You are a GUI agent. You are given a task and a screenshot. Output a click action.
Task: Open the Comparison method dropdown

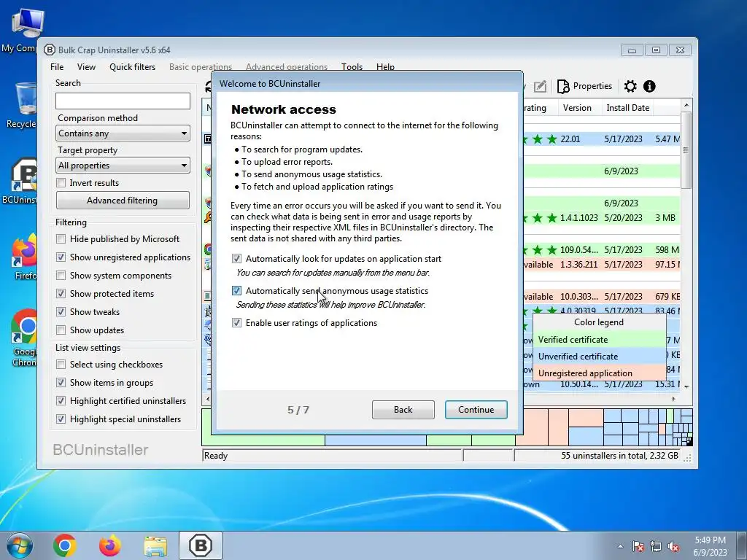point(123,133)
